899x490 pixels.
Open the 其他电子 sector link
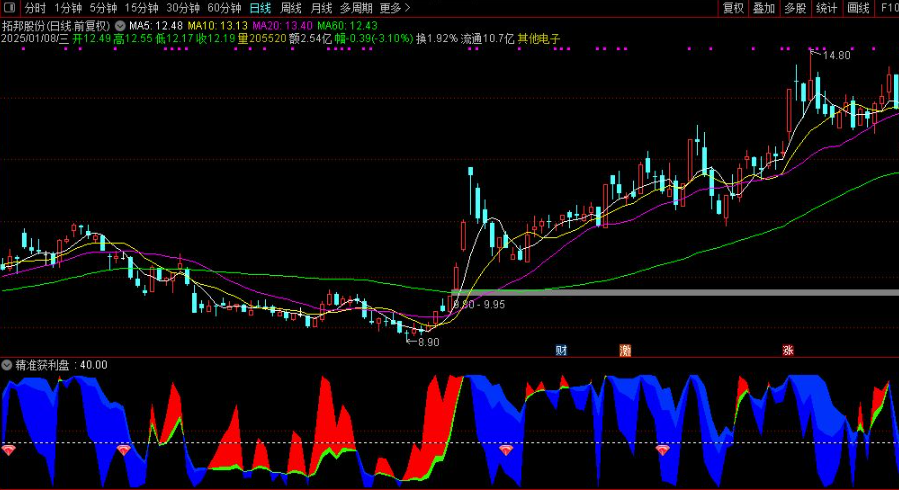tap(539, 38)
